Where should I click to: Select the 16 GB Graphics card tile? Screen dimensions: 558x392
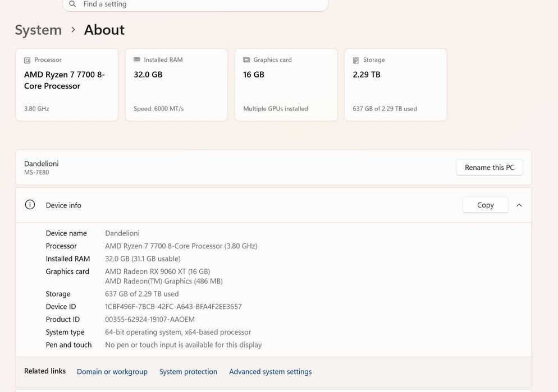pos(286,85)
